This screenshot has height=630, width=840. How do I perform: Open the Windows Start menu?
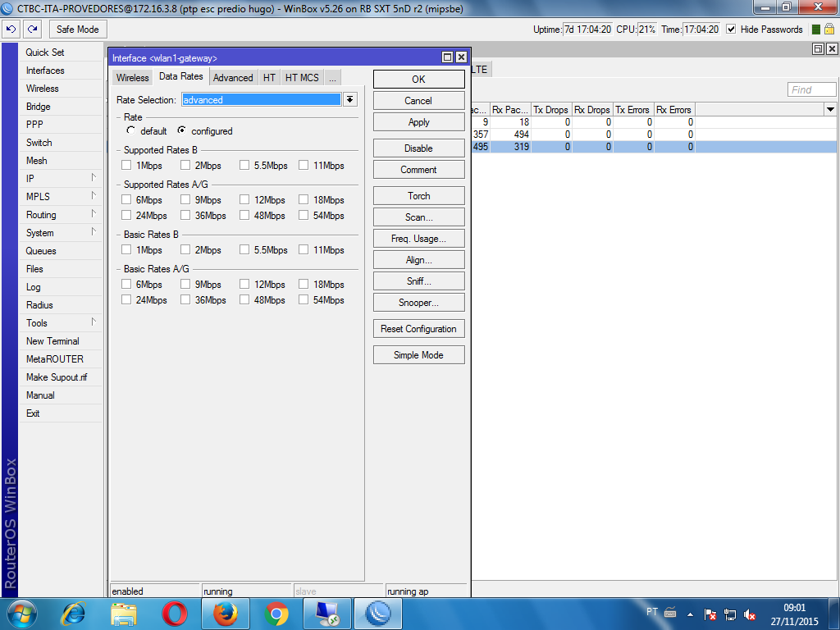(x=22, y=614)
